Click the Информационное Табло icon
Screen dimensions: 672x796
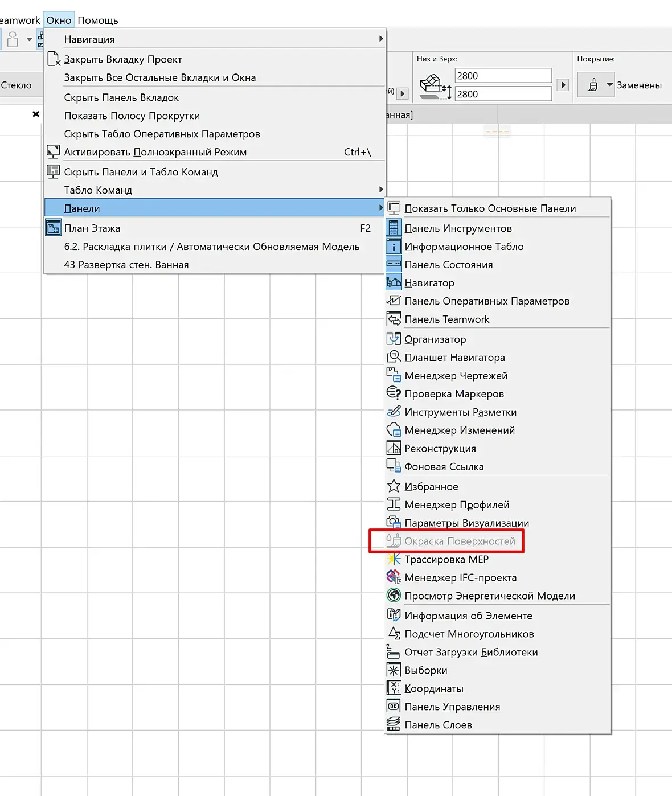(x=394, y=247)
